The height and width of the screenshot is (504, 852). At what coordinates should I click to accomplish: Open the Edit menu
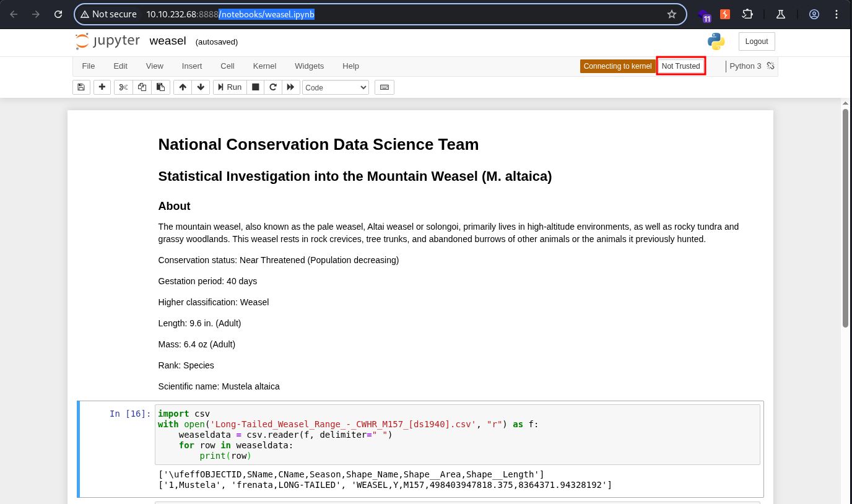point(120,66)
